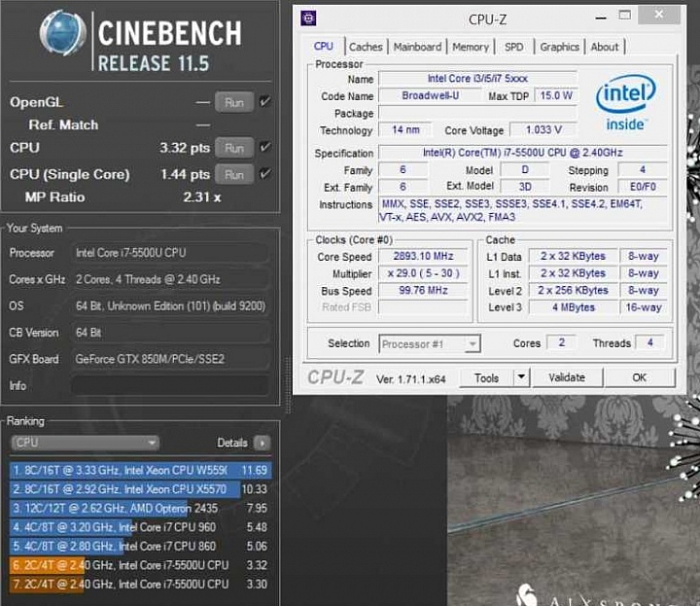This screenshot has height=606, width=700.
Task: Run the CPU benchmark
Action: tap(234, 148)
